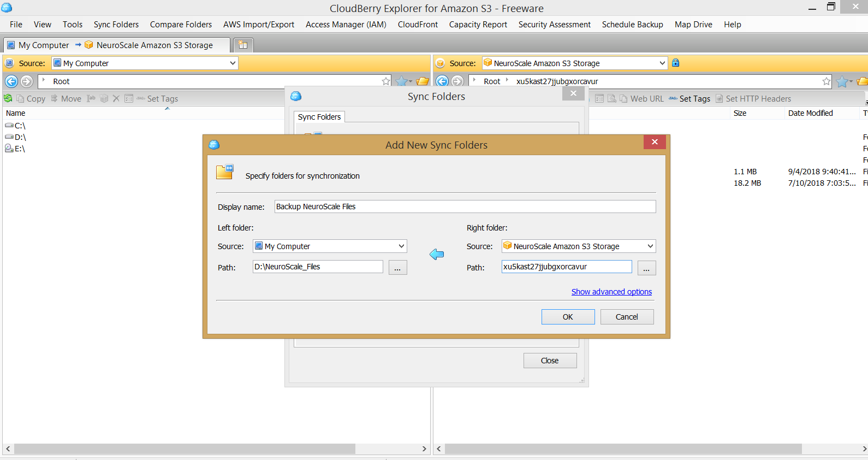Click the Display name input field
The height and width of the screenshot is (460, 868).
coord(465,207)
